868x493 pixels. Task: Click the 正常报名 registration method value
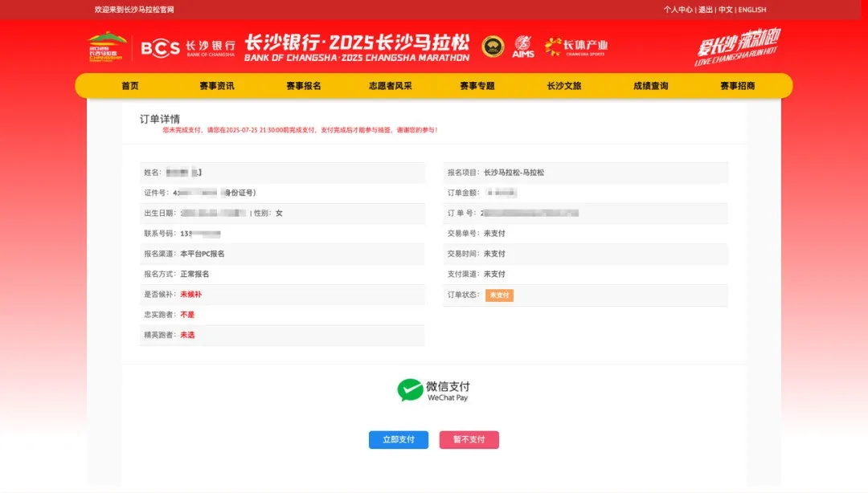pyautogui.click(x=194, y=274)
